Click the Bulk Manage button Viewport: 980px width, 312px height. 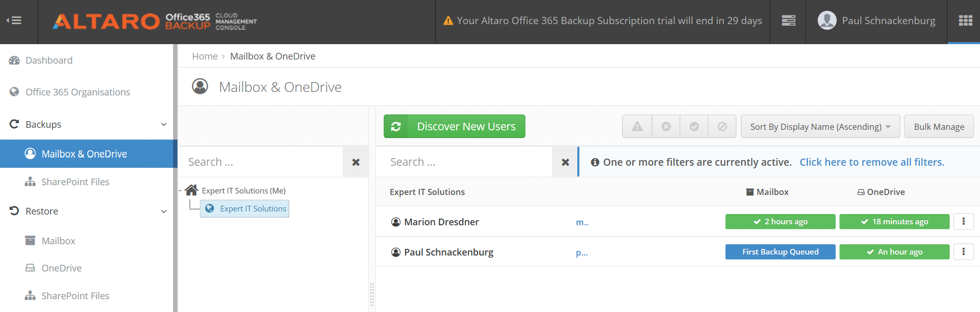click(x=939, y=127)
